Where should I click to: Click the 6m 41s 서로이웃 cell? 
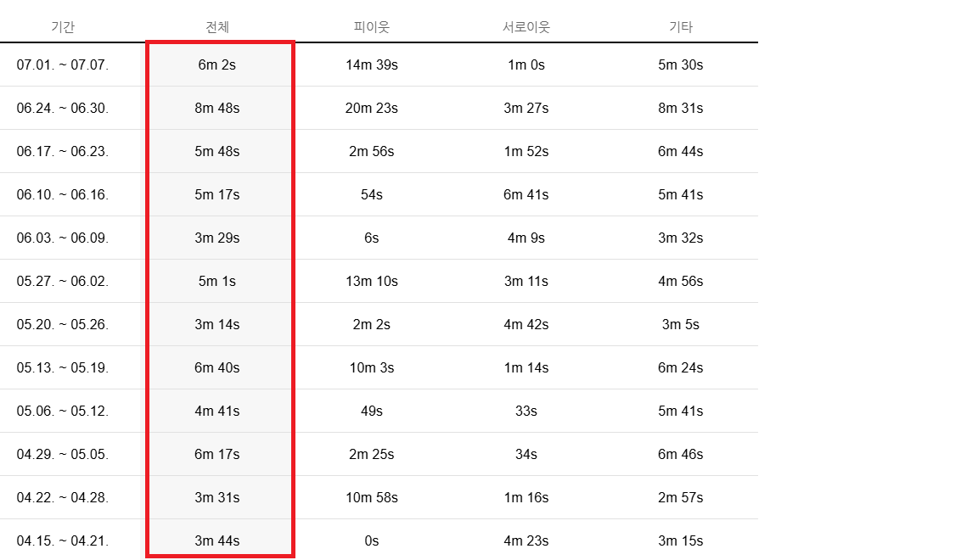click(526, 194)
